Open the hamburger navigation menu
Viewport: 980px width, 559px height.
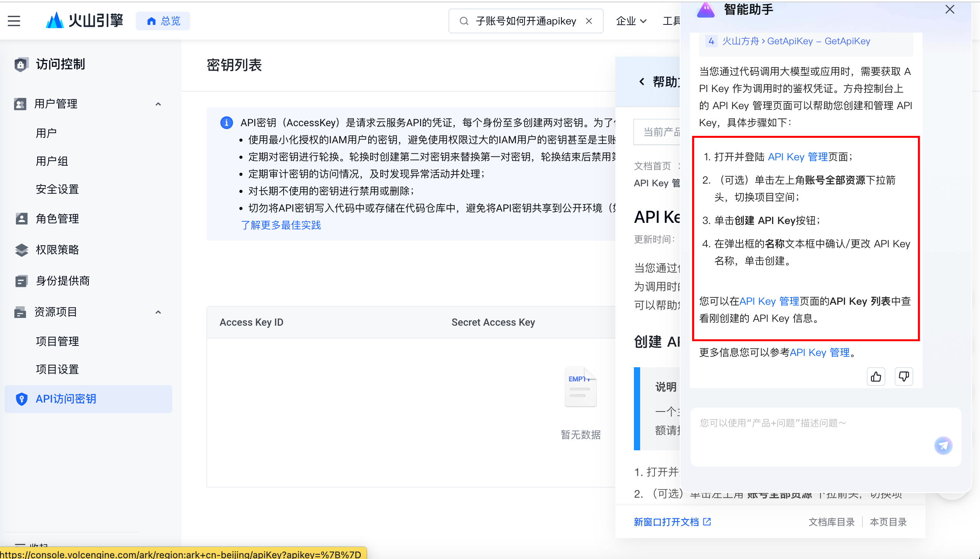coord(14,21)
